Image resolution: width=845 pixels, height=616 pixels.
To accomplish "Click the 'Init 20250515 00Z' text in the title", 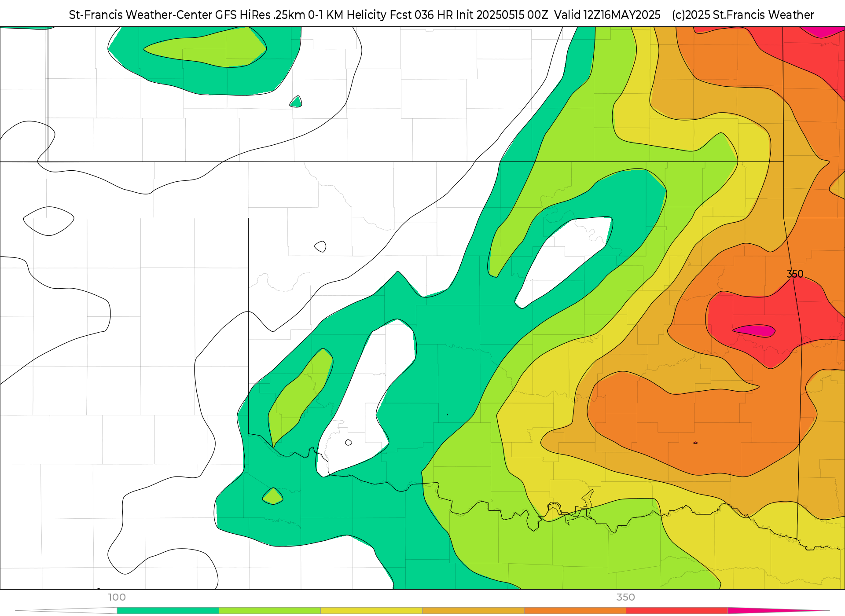I will [x=502, y=15].
